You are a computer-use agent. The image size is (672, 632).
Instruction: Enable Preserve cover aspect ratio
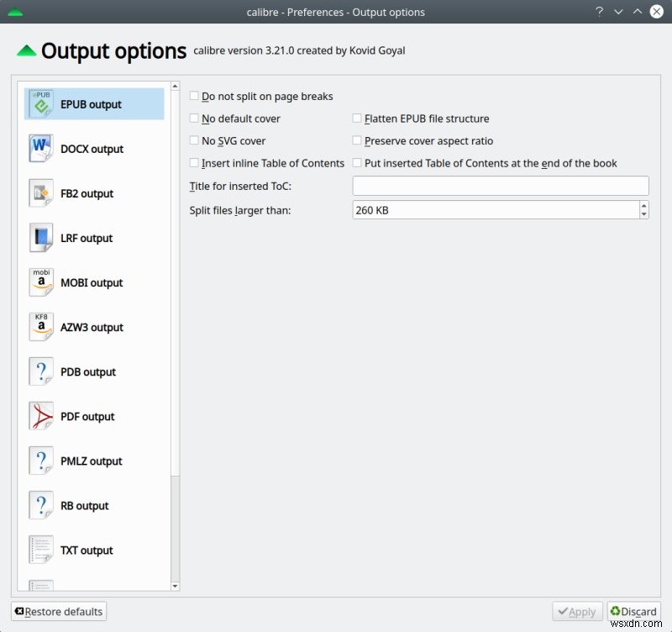[358, 141]
